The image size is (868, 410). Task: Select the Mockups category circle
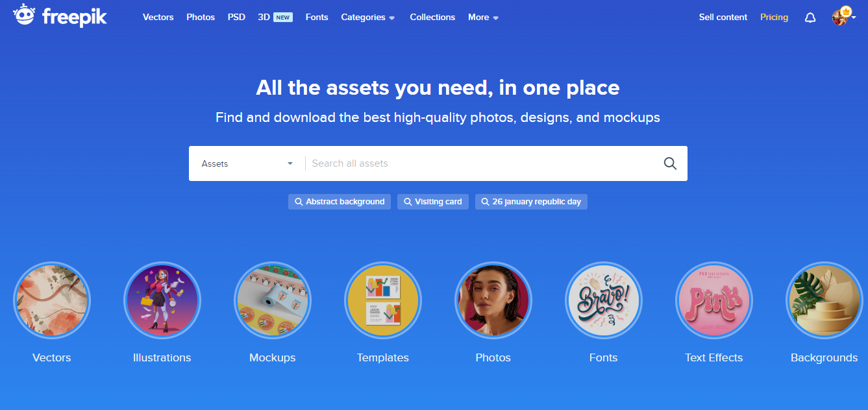tap(273, 300)
